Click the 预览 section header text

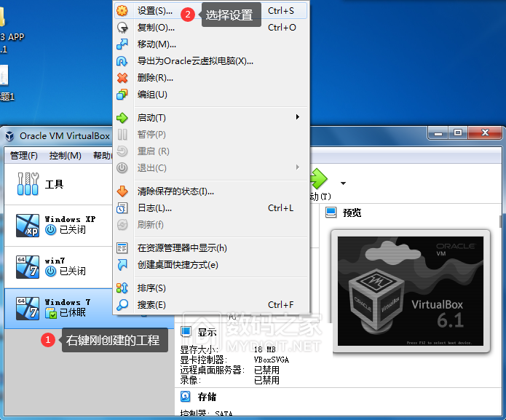click(352, 213)
